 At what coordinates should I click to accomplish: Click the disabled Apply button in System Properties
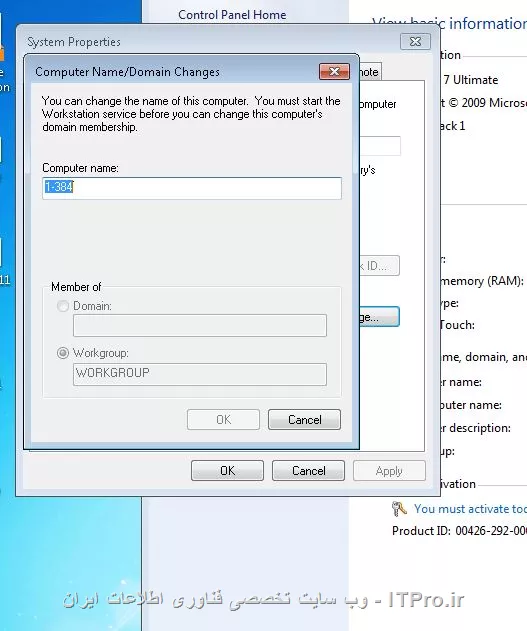pyautogui.click(x=389, y=470)
